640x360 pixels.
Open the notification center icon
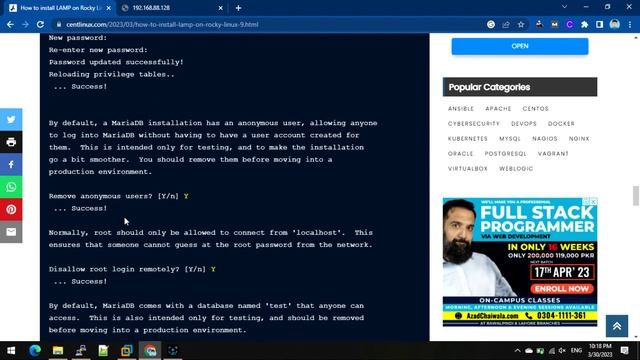624,351
